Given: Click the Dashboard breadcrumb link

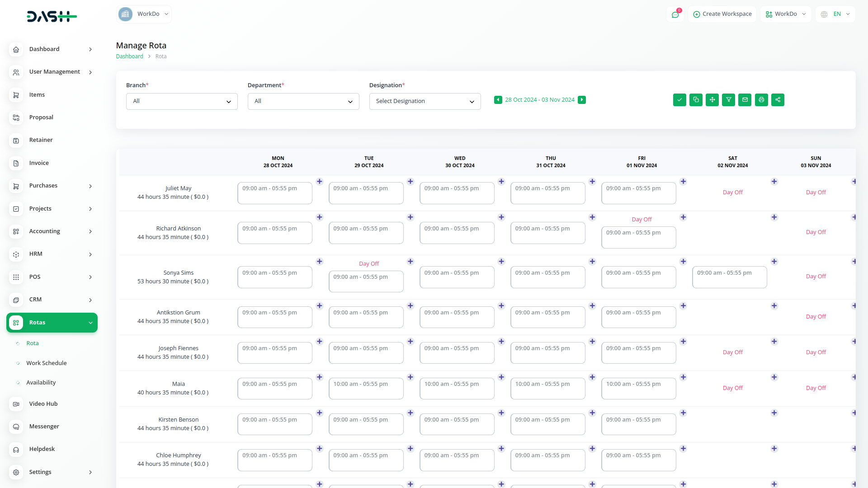Looking at the screenshot, I should (129, 56).
